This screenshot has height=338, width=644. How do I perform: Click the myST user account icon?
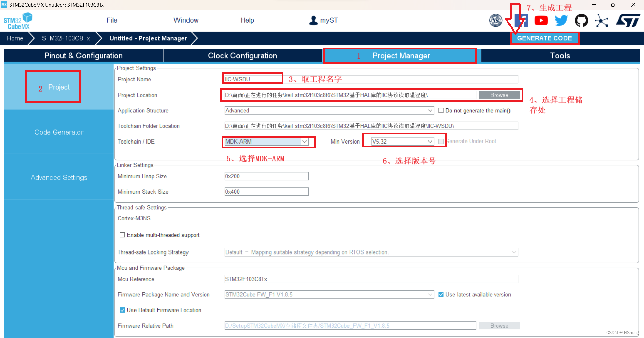[x=313, y=20]
